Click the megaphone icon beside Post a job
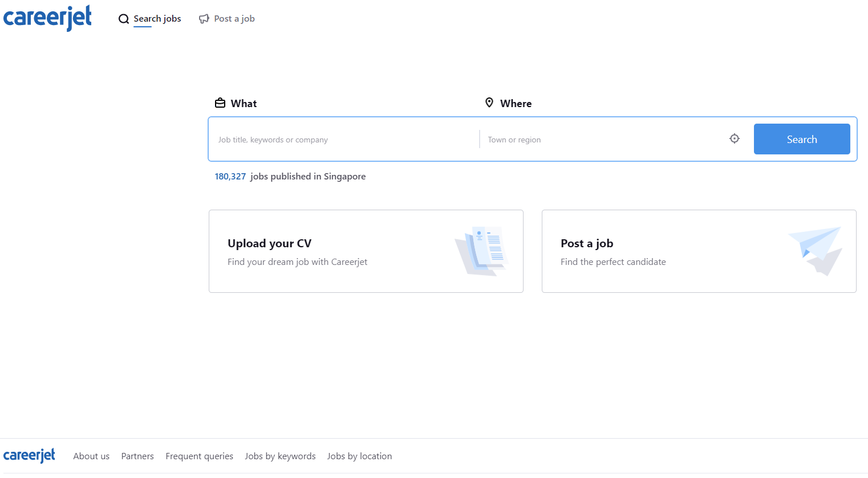The height and width of the screenshot is (478, 868). coord(204,19)
